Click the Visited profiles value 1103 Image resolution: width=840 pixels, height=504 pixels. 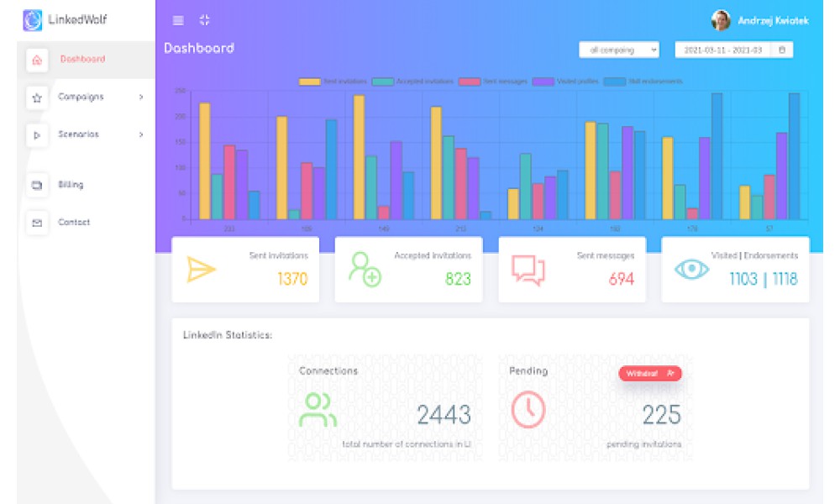[x=743, y=279]
